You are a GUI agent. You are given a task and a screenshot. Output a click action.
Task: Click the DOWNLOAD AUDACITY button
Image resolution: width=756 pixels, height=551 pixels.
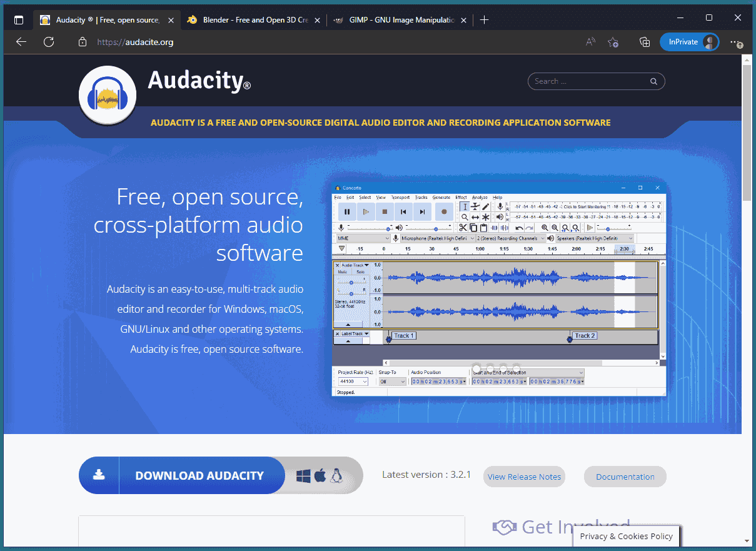click(x=200, y=475)
